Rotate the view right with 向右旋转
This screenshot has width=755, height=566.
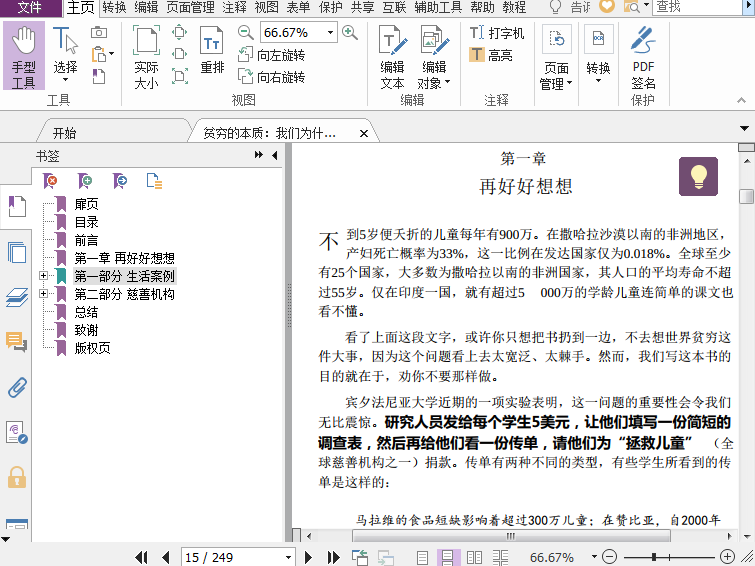[272, 77]
